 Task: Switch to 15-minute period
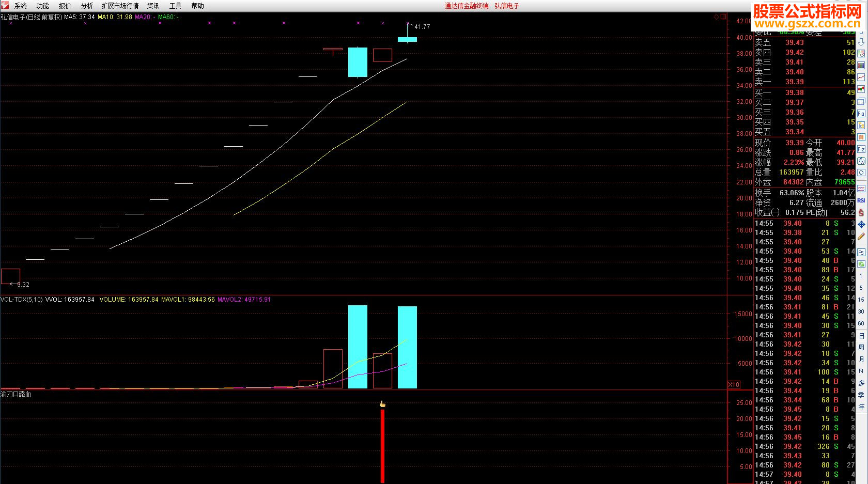pyautogui.click(x=861, y=300)
